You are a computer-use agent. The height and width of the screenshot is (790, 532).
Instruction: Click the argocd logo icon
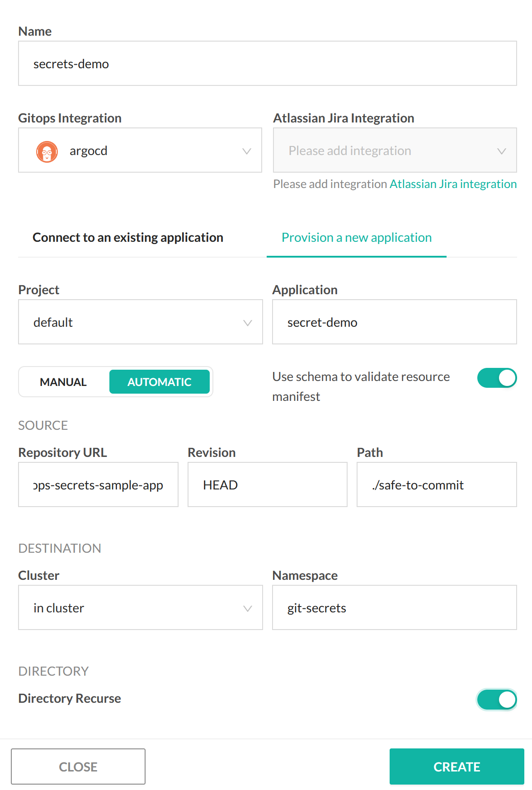(47, 151)
